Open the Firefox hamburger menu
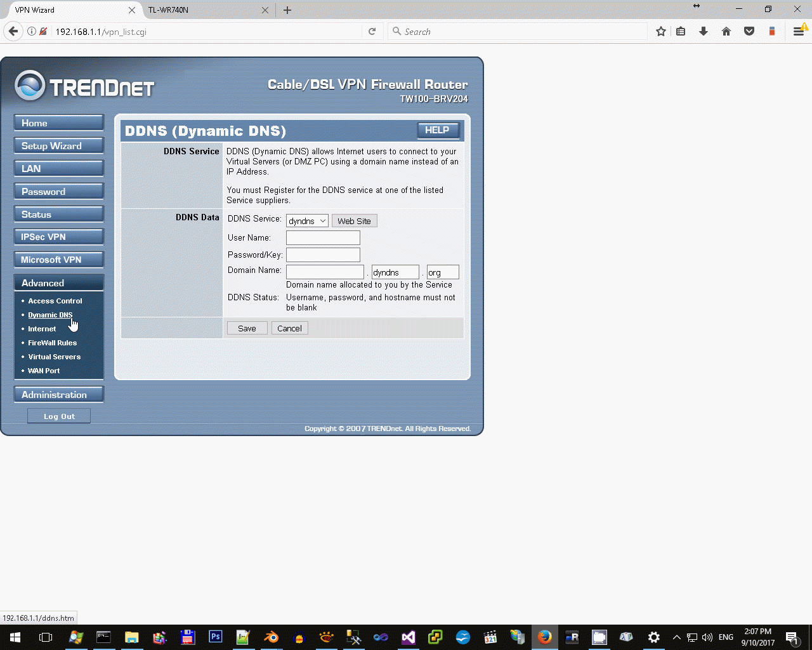The height and width of the screenshot is (650, 812). 799,31
